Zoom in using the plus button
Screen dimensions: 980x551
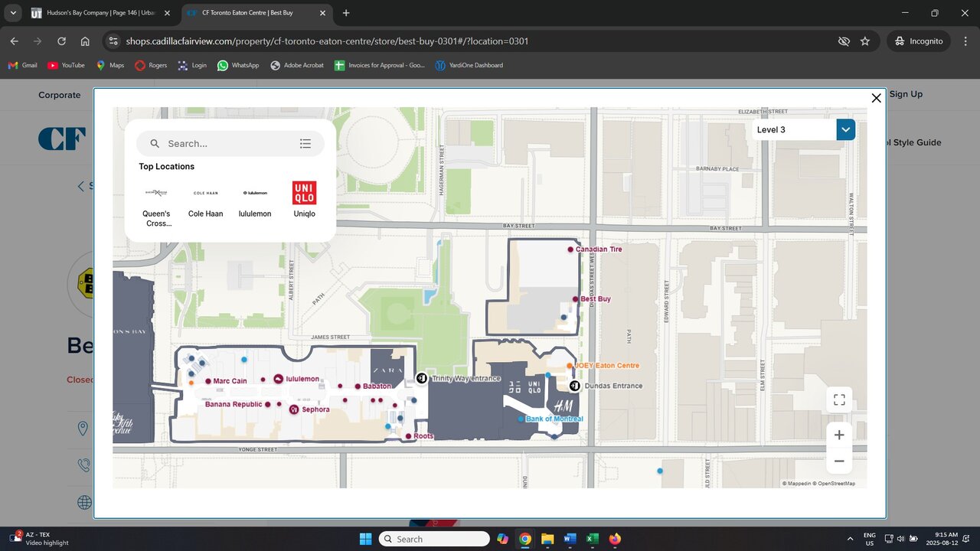[x=839, y=435]
